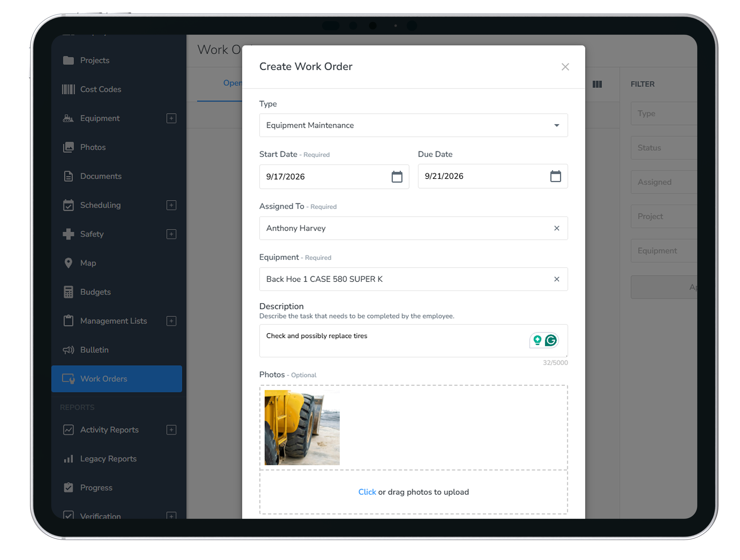Click the Grammarly icon in the description box
Screen dimensions: 740x560
point(551,340)
